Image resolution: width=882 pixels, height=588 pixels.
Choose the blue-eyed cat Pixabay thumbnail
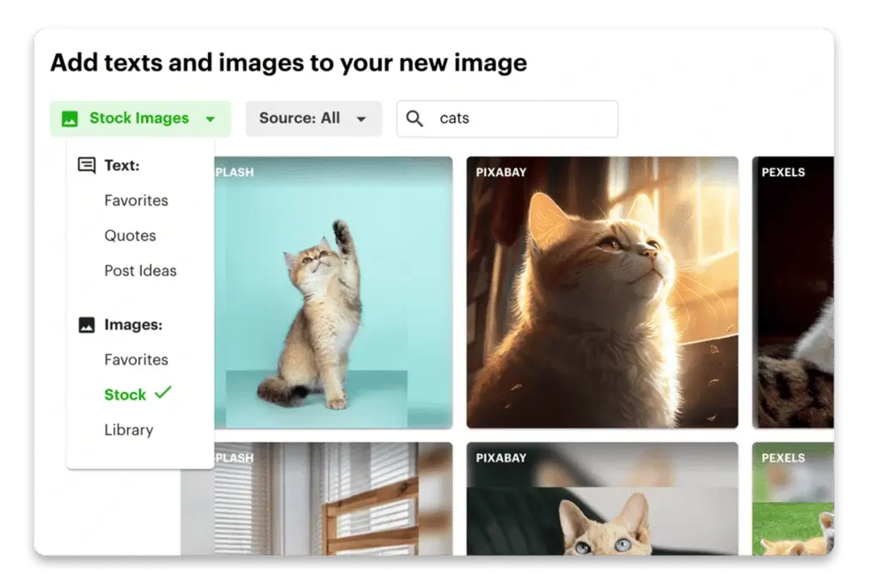coord(602,499)
